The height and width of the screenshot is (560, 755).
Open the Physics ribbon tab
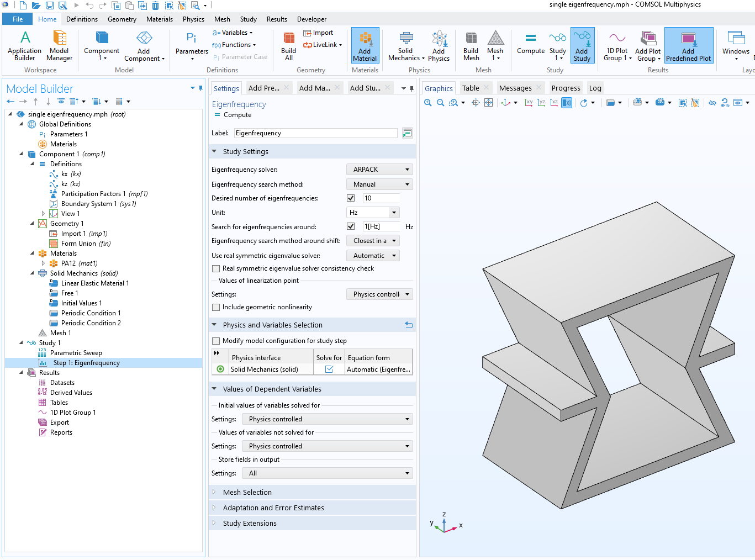tap(193, 19)
